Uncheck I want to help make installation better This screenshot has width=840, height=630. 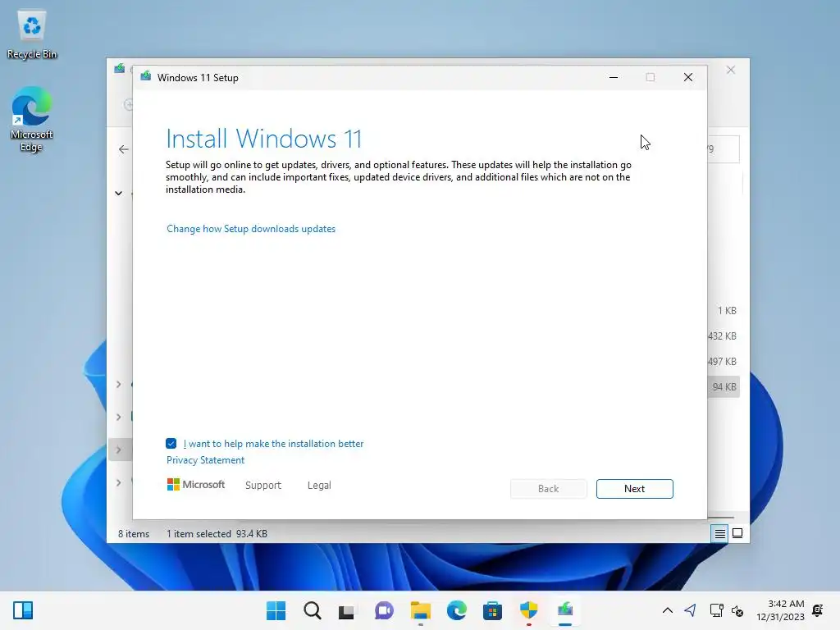click(x=171, y=444)
